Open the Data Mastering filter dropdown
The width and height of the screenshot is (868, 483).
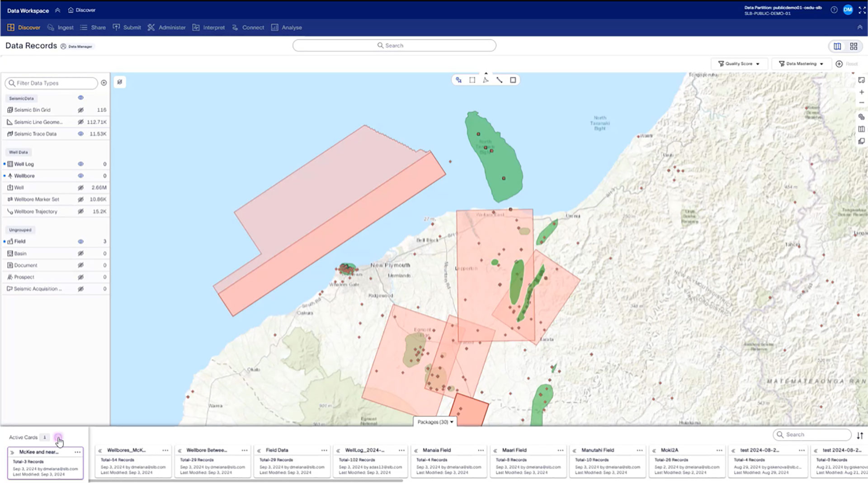pos(801,64)
